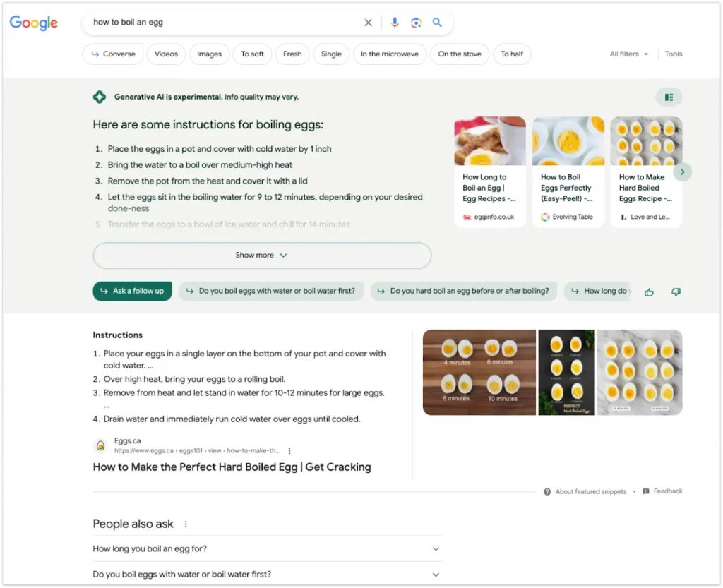The image size is (723, 588).
Task: Expand "How long you boil an egg for?"
Action: (268, 549)
